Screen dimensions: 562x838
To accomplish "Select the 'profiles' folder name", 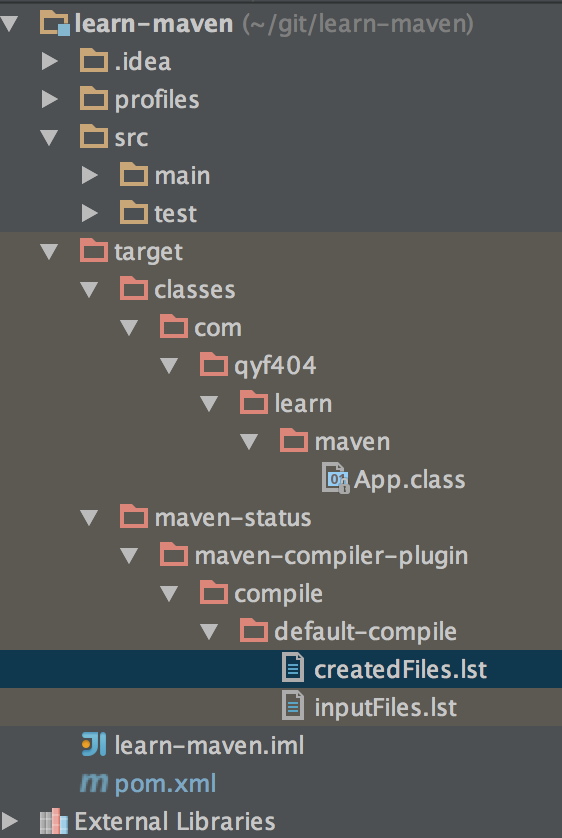I will pos(157,100).
